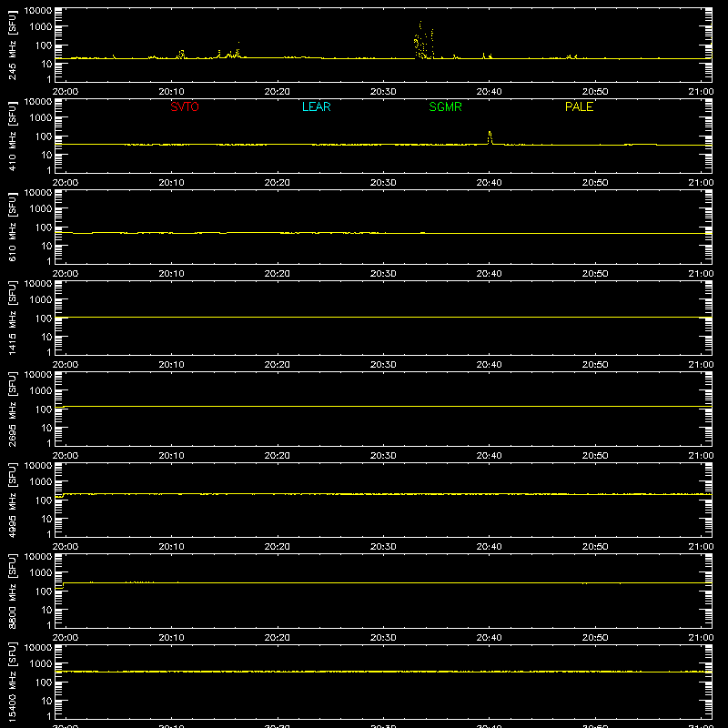Click the 1000 y-axis value in 2695 MHz plot
Image resolution: width=728 pixels, height=728 pixels.
[x=41, y=391]
